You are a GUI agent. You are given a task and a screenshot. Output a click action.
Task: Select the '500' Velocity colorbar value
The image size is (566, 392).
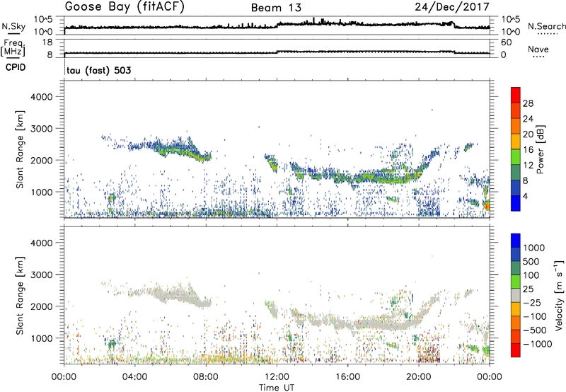[x=531, y=261]
